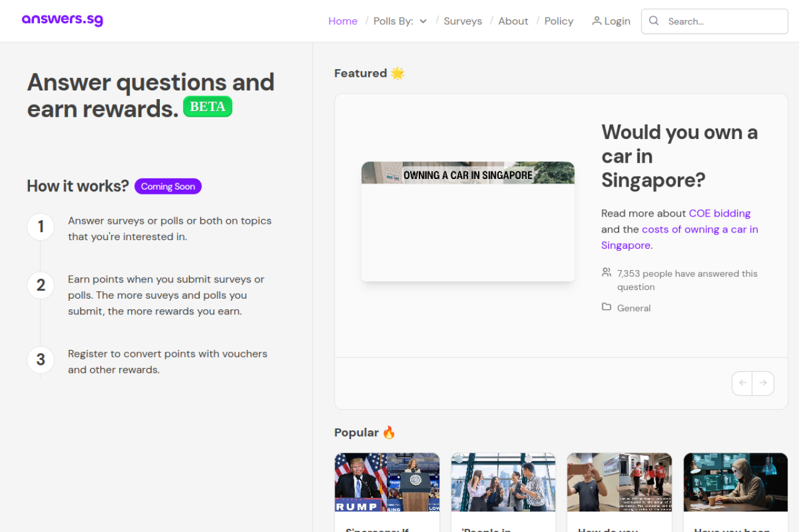The width and height of the screenshot is (799, 532).
Task: Go to next featured poll arrow
Action: tap(763, 383)
